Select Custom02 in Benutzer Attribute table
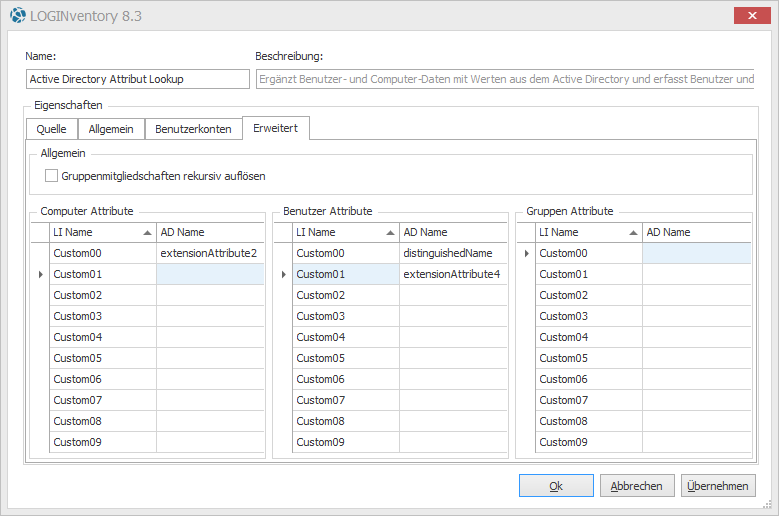This screenshot has width=779, height=516. click(x=346, y=295)
